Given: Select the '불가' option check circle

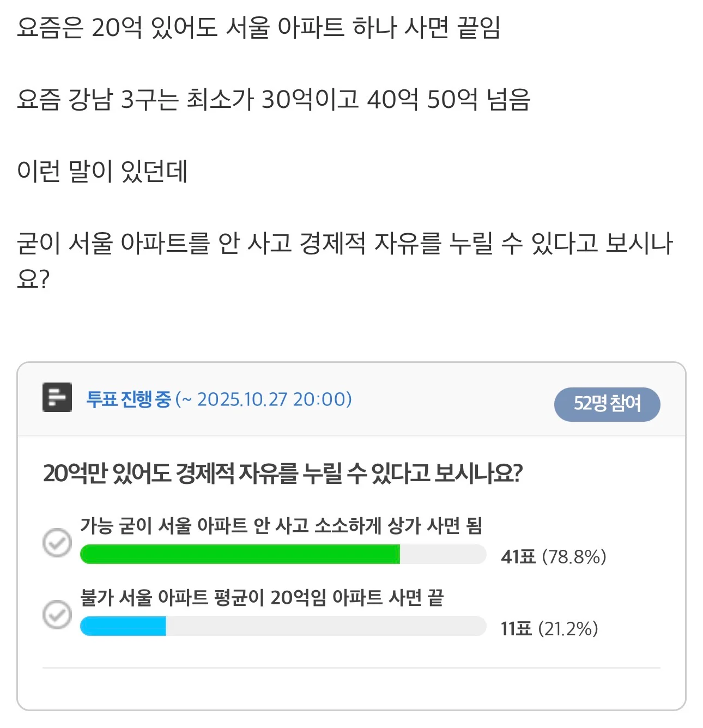Looking at the screenshot, I should (x=57, y=615).
